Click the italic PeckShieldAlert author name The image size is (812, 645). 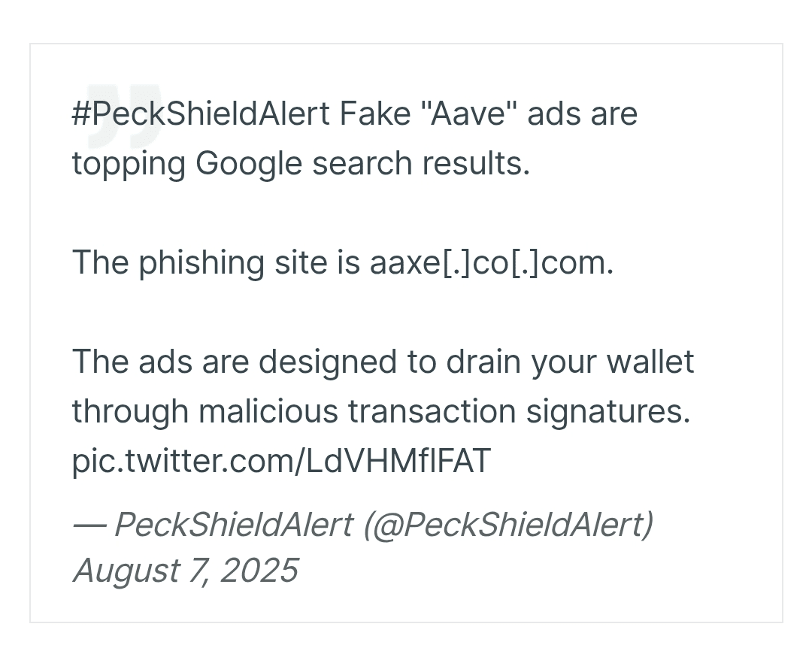tap(234, 525)
